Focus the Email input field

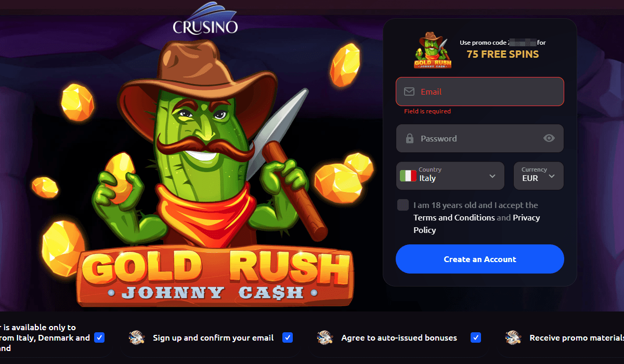point(480,92)
